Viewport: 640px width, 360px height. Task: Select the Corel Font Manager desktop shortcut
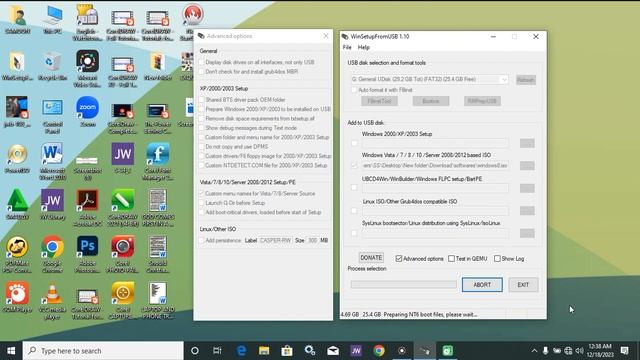158,161
